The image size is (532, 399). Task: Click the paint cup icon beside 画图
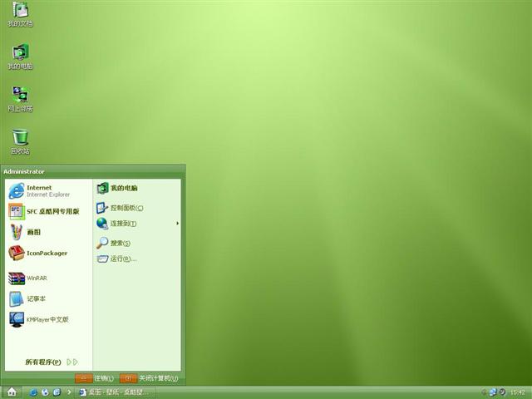(17, 232)
